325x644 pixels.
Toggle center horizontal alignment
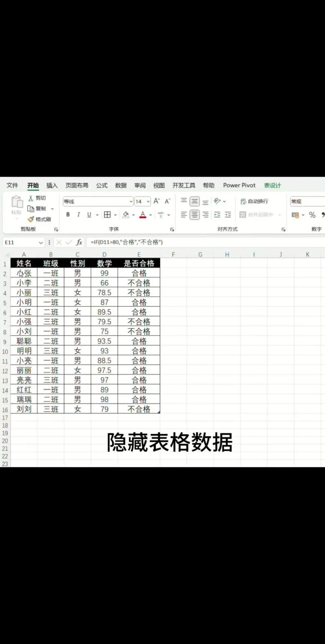pyautogui.click(x=195, y=215)
